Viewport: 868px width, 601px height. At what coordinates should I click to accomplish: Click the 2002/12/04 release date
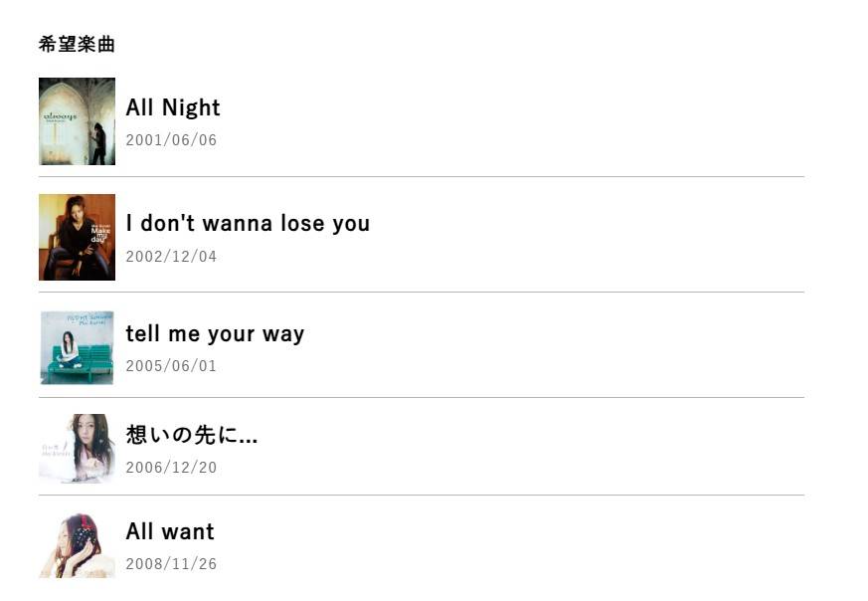point(171,257)
